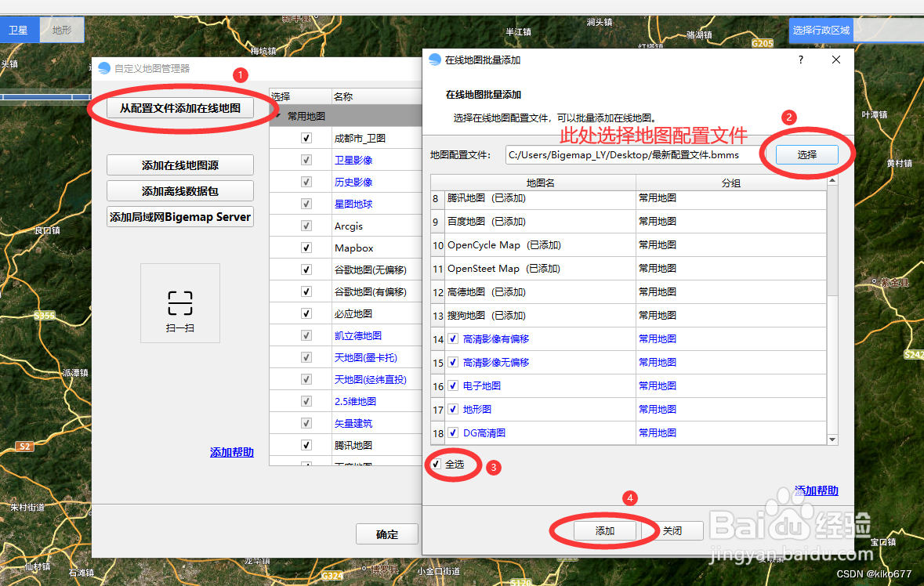The image size is (924, 586).
Task: Toggle the 高清影像无偏移 checkbox in row 15
Action: [452, 362]
